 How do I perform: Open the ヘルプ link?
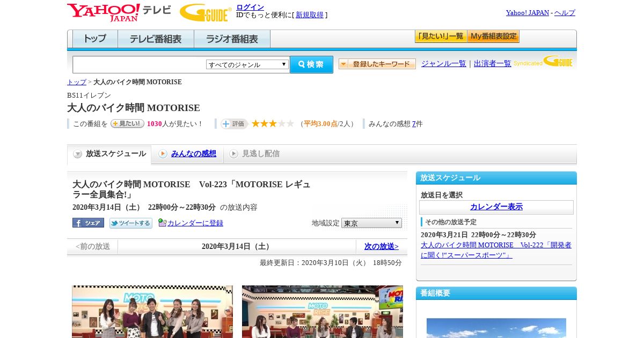(565, 12)
